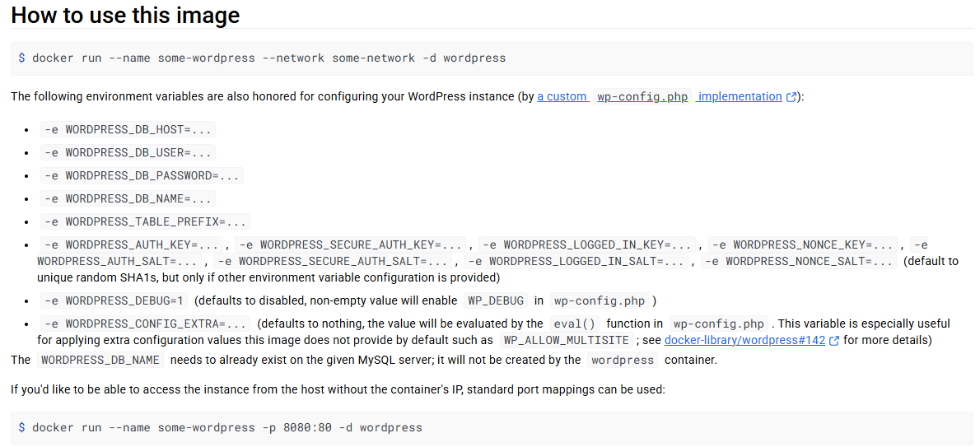Image resolution: width=980 pixels, height=447 pixels.
Task: Click the 'docker run --network some-network' code block
Action: coord(492,58)
